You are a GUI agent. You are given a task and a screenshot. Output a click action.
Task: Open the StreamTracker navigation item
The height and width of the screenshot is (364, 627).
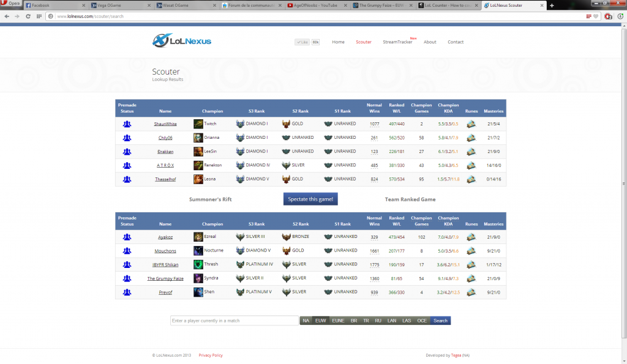click(x=397, y=42)
